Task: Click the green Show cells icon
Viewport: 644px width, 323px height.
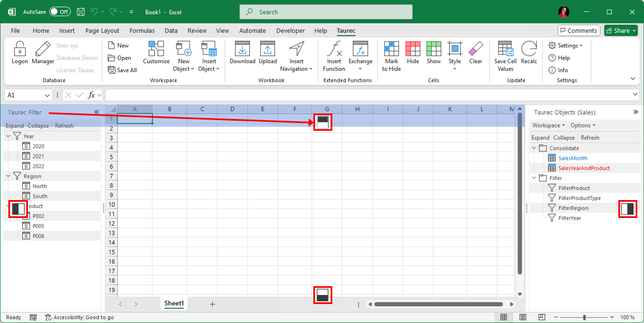Action: tap(434, 49)
